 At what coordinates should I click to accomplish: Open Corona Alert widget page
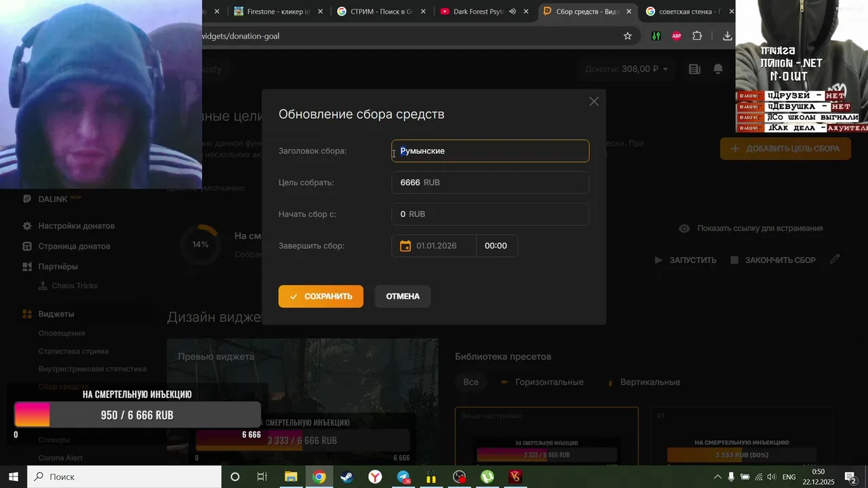[60, 457]
